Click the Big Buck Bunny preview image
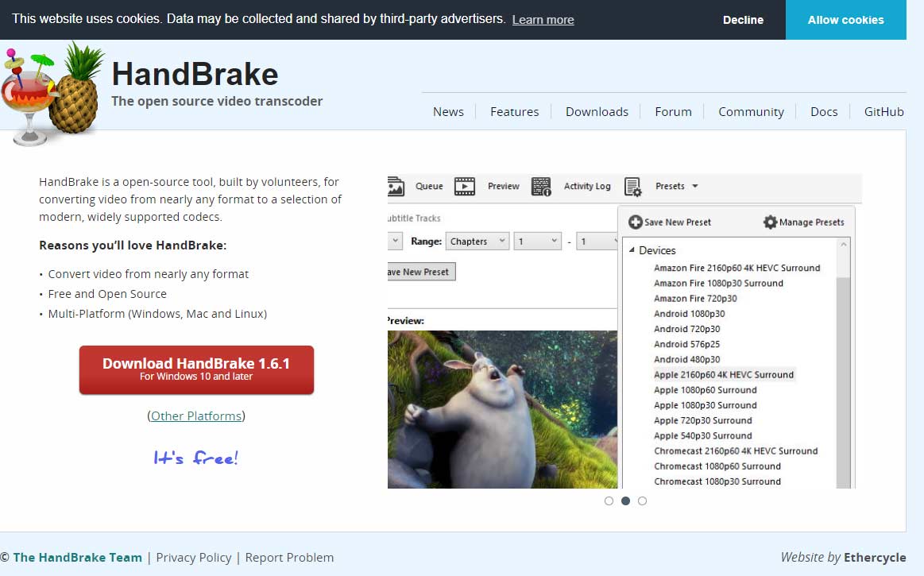 pyautogui.click(x=503, y=409)
